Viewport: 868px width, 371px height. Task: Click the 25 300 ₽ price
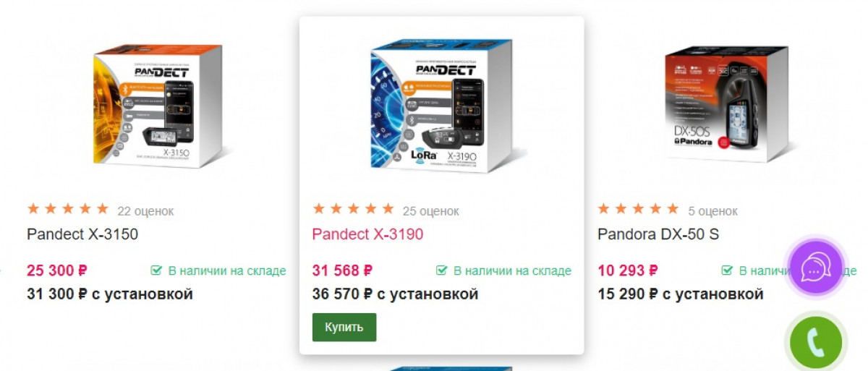click(57, 271)
